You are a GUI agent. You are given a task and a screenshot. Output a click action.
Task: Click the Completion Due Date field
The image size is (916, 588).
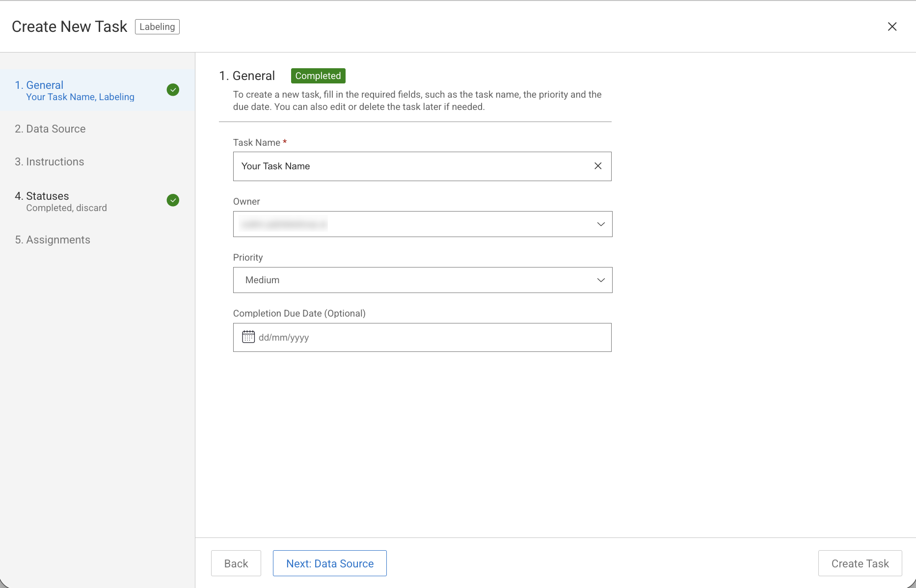(422, 337)
